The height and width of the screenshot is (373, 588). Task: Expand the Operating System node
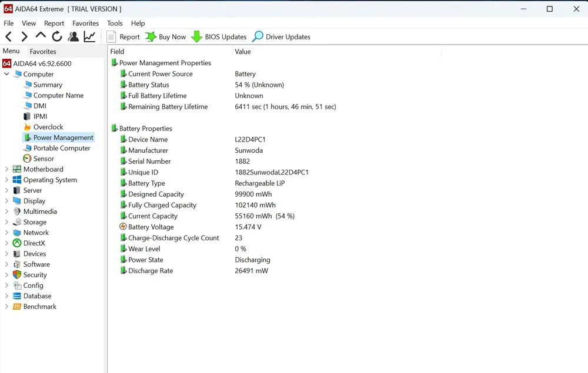coord(6,180)
